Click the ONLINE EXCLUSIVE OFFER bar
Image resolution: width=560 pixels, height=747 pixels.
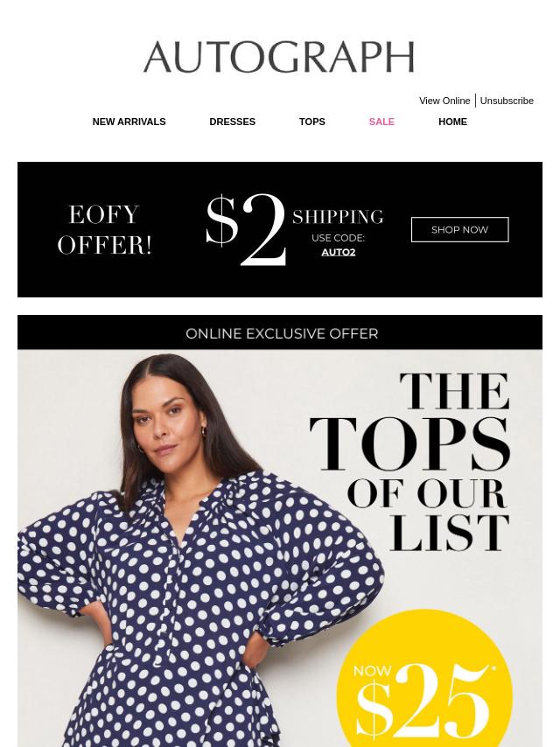(280, 332)
